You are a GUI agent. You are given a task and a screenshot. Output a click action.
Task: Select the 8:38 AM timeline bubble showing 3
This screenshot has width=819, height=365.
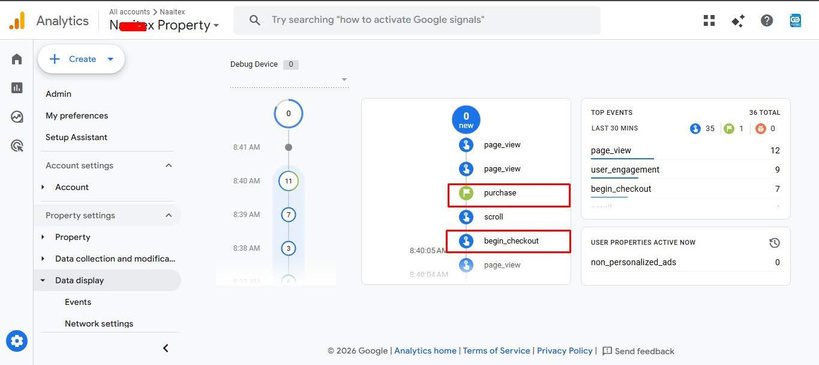(288, 248)
